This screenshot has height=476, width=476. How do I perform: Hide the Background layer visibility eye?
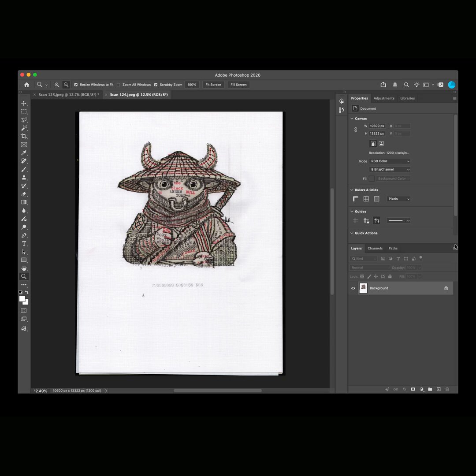tap(353, 288)
